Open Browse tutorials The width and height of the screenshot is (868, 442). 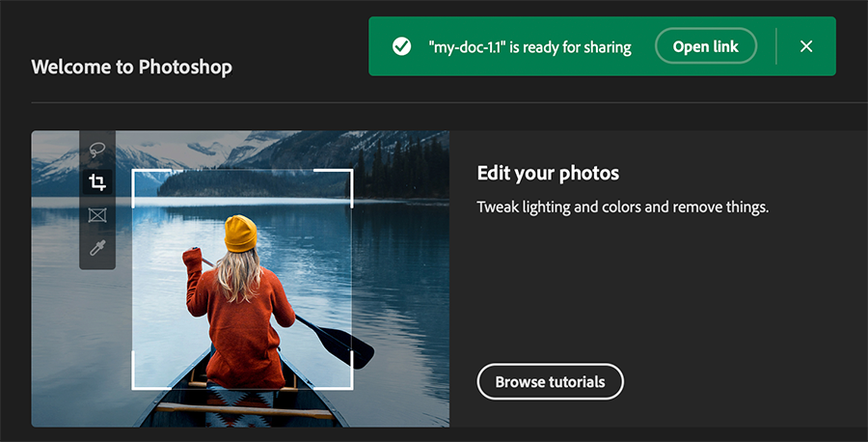[550, 382]
